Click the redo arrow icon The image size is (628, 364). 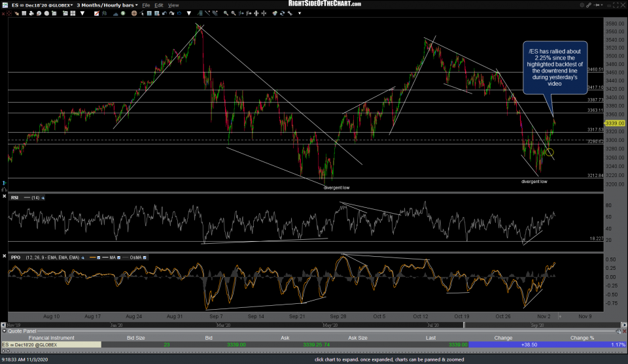click(x=172, y=13)
